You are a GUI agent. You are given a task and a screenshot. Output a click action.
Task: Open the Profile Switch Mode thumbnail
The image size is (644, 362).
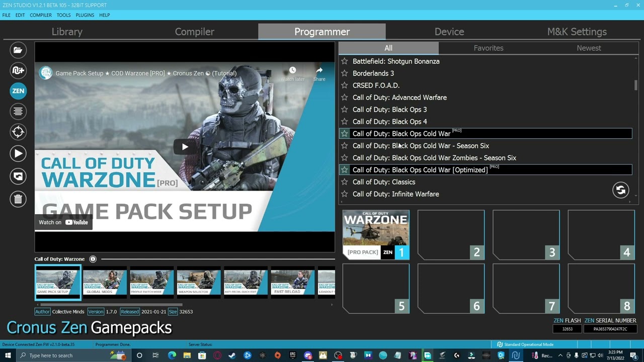151,283
